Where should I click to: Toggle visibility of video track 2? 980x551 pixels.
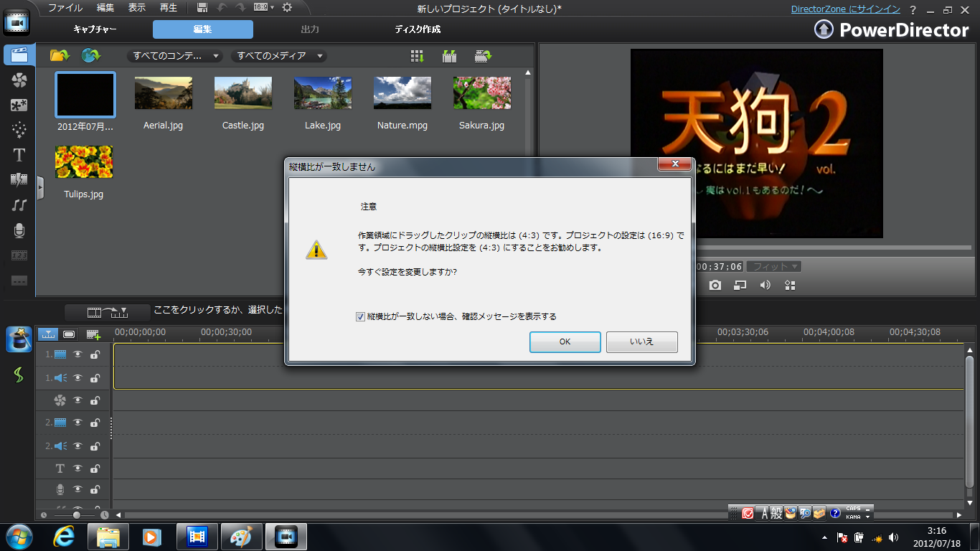[x=77, y=423]
